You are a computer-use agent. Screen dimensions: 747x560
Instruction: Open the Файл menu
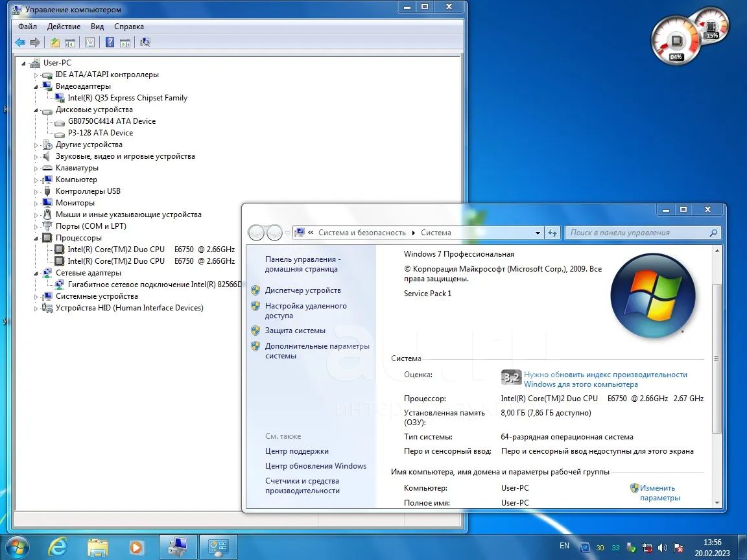coord(27,27)
